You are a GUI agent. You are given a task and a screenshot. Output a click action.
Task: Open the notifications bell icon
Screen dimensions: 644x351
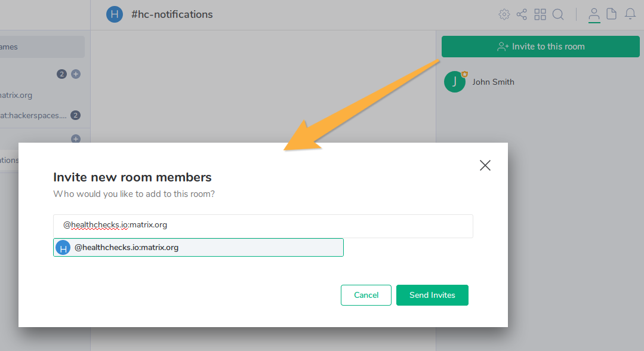(630, 14)
